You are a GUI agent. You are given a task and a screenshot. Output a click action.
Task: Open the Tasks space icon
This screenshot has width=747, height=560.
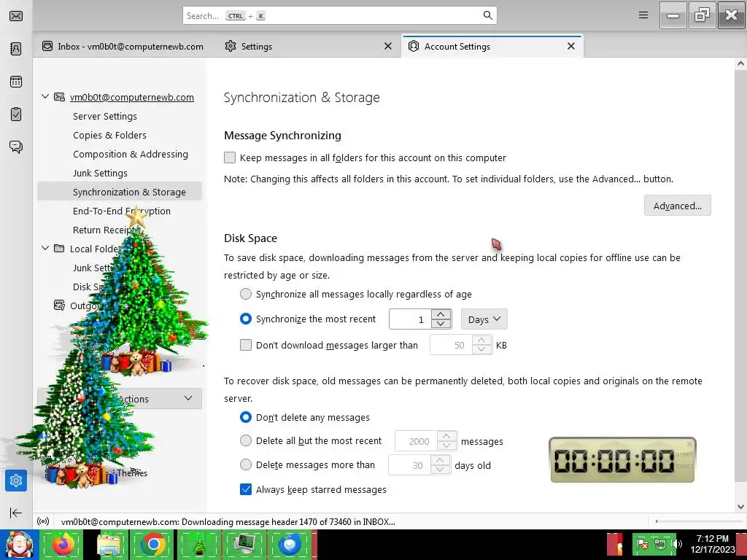point(16,114)
